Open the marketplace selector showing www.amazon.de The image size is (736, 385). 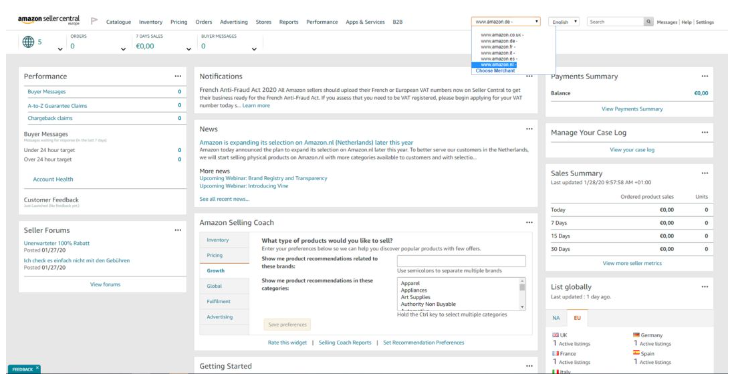506,22
